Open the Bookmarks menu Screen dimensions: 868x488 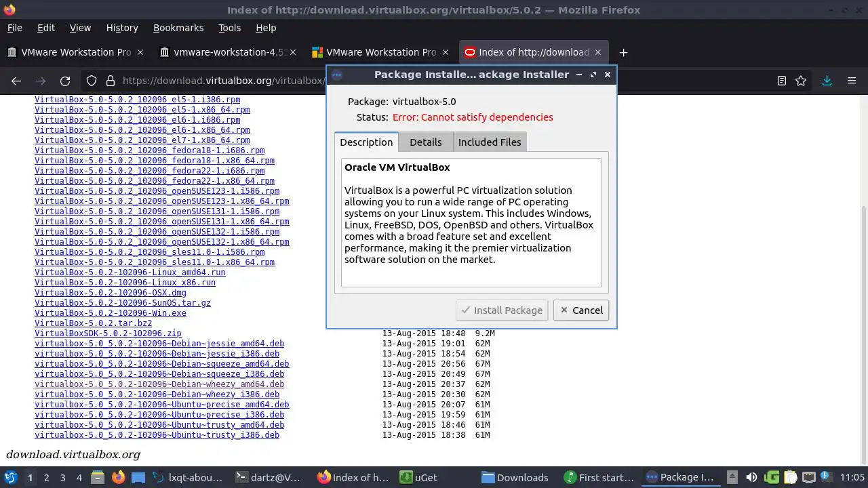(x=178, y=28)
